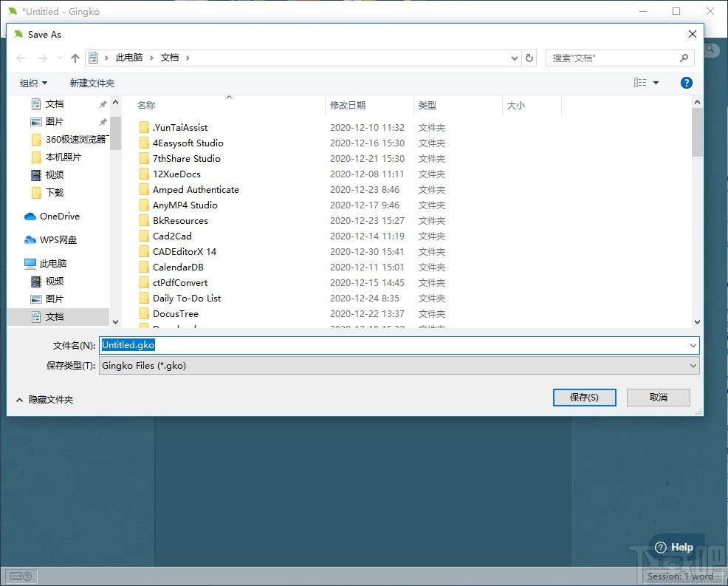Select 视频 in quick access list
Viewport: 728px width, 586px height.
[x=47, y=174]
